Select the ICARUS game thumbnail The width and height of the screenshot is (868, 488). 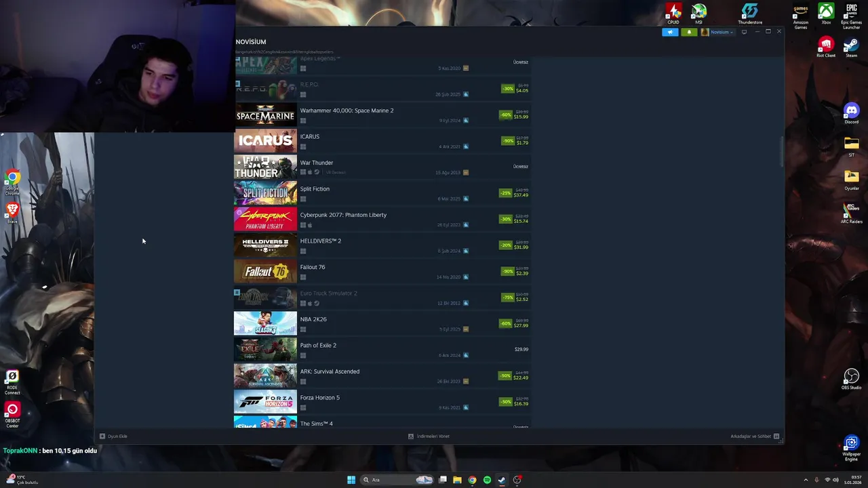point(265,140)
